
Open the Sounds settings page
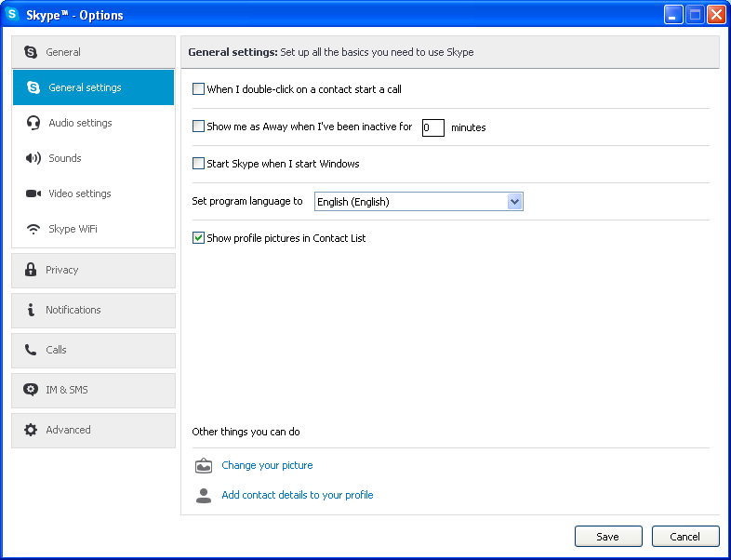tap(93, 158)
